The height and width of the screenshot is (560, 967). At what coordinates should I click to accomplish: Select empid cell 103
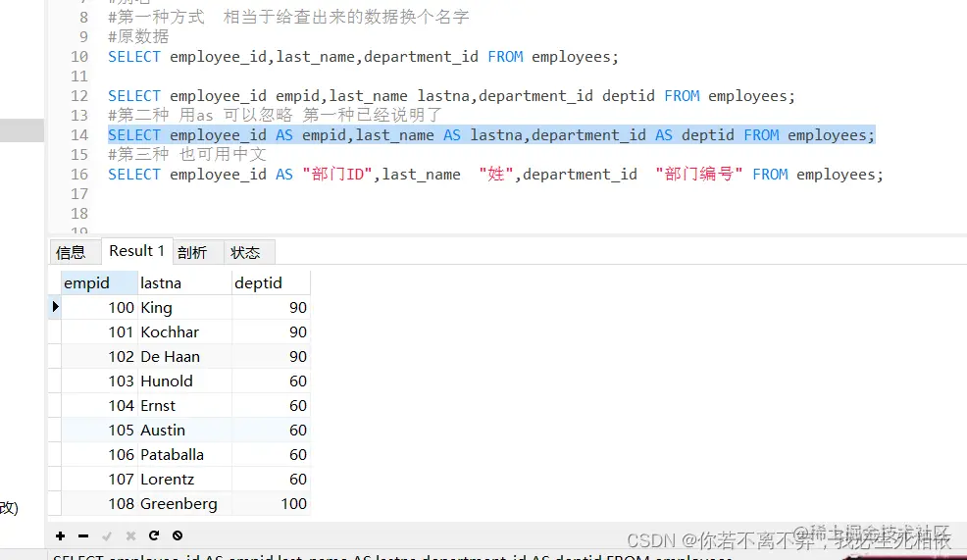(x=99, y=382)
